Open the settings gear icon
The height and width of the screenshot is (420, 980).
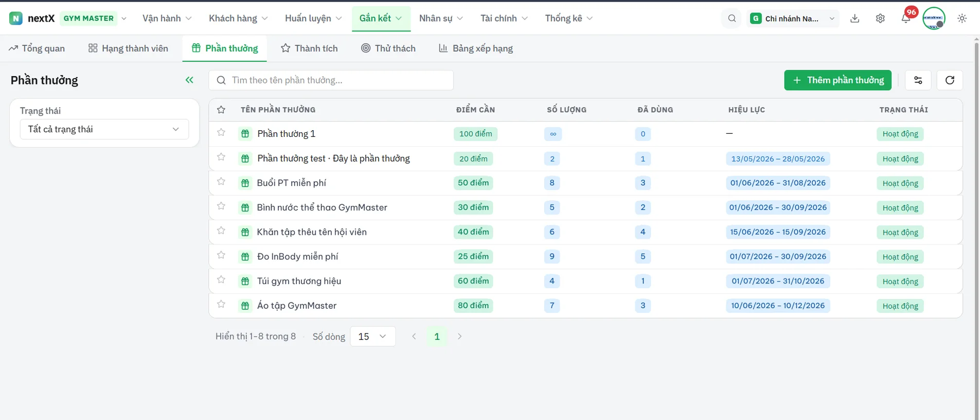point(880,19)
